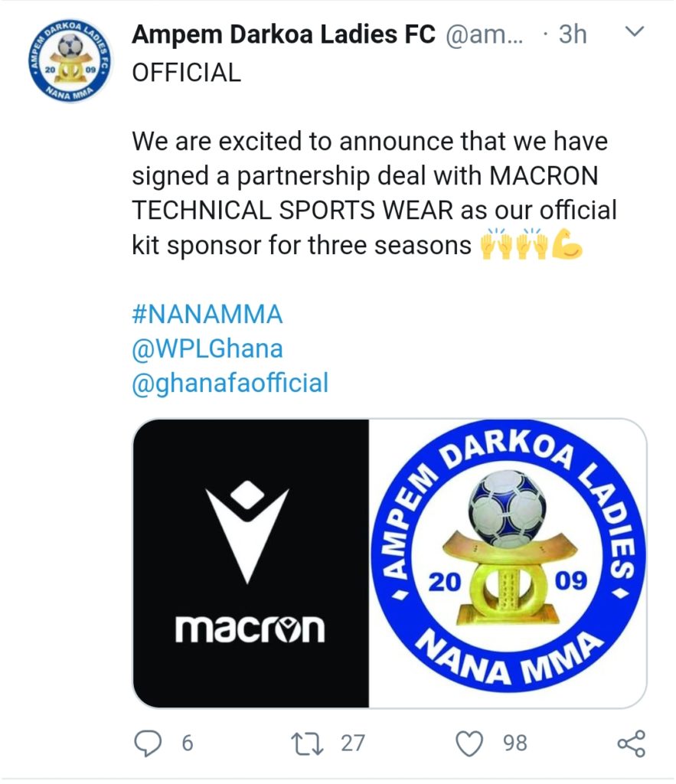Image resolution: width=676 pixels, height=784 pixels.
Task: Open the tweet's partnership announcement text
Action: [367, 194]
